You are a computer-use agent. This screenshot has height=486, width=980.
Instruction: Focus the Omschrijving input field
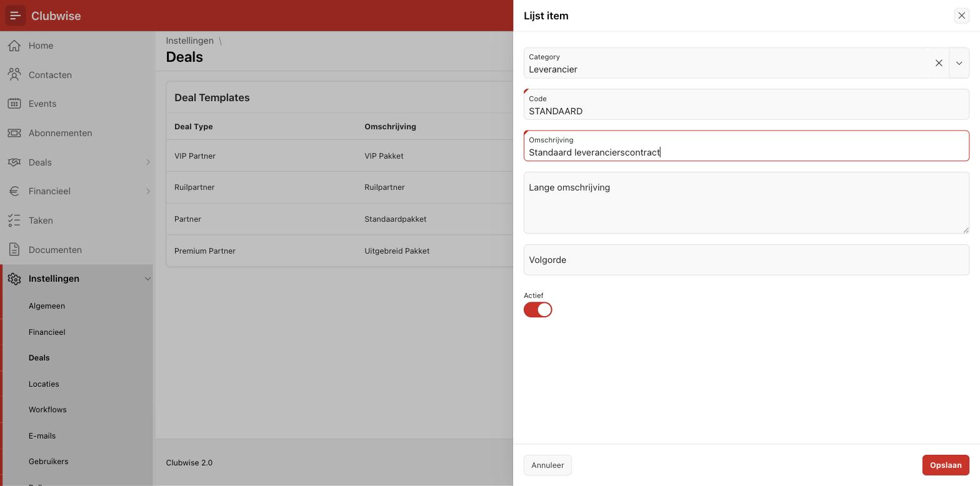[x=746, y=146]
